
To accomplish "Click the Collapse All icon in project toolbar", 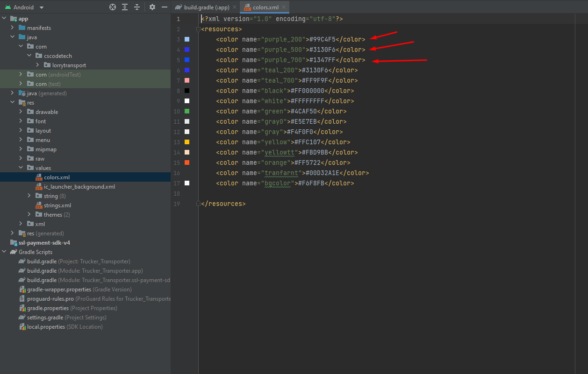I will tap(137, 7).
